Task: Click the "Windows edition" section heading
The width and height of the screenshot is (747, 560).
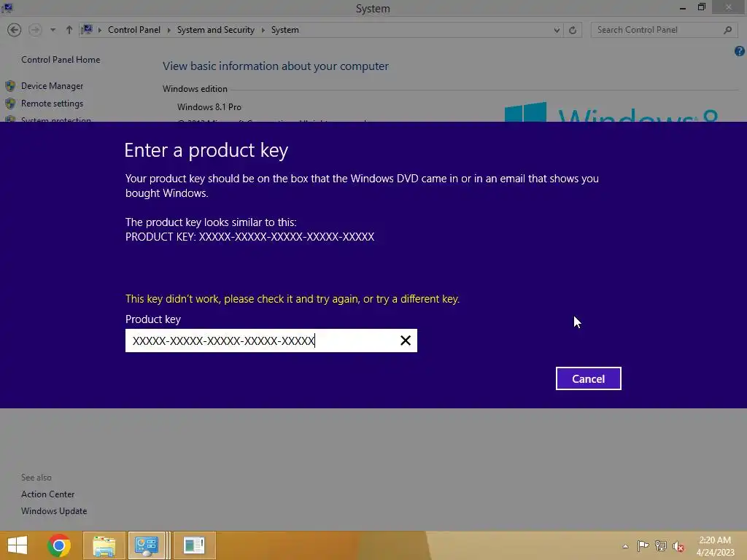Action: (195, 89)
